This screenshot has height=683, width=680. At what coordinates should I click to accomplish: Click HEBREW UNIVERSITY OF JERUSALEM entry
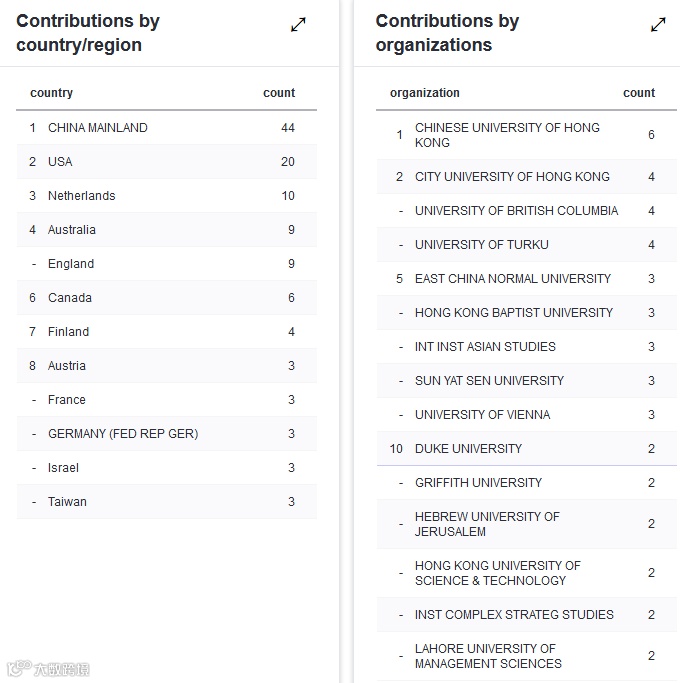click(487, 524)
